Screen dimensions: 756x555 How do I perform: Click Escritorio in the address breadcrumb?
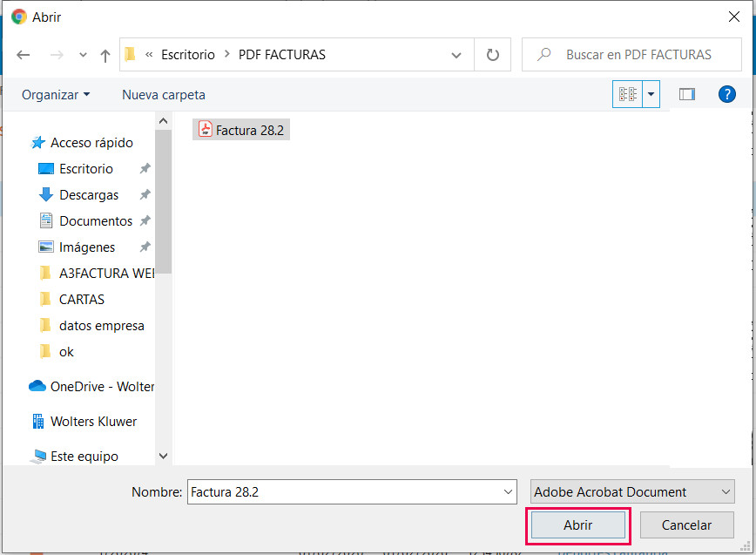[x=188, y=55]
